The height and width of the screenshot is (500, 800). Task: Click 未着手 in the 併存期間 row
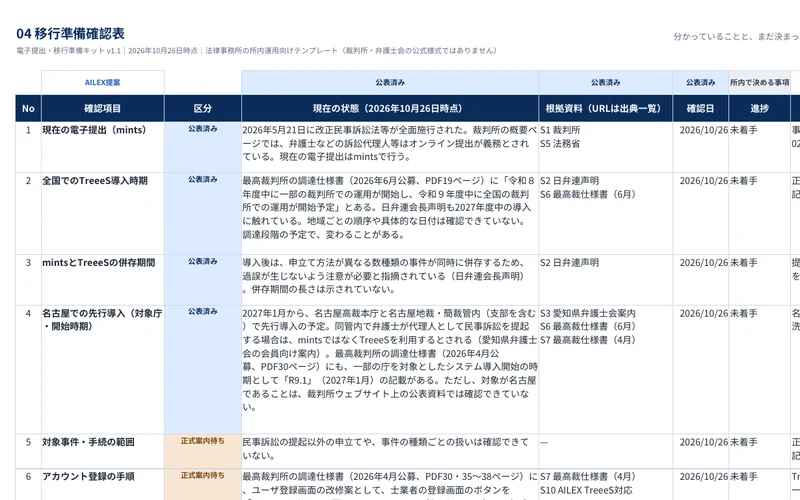(x=743, y=262)
